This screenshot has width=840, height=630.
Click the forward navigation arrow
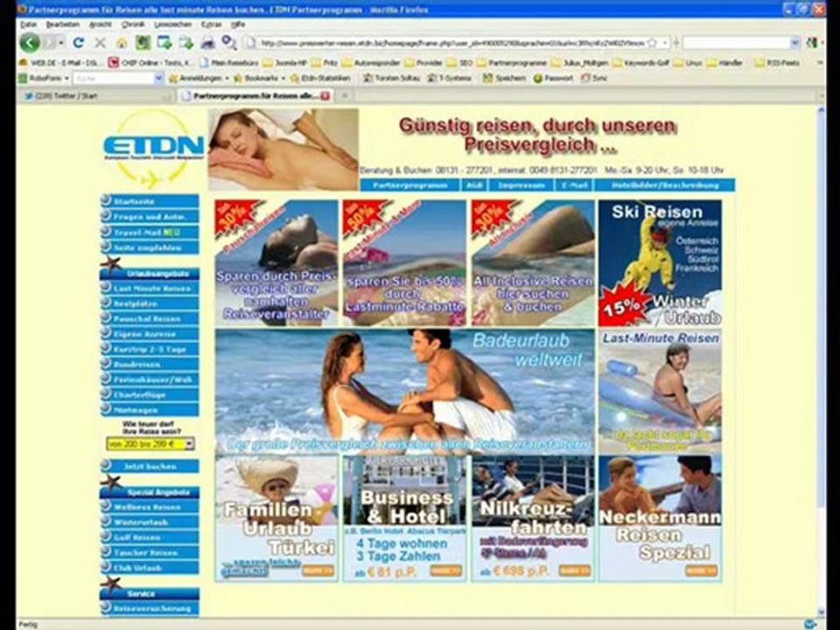point(50,42)
